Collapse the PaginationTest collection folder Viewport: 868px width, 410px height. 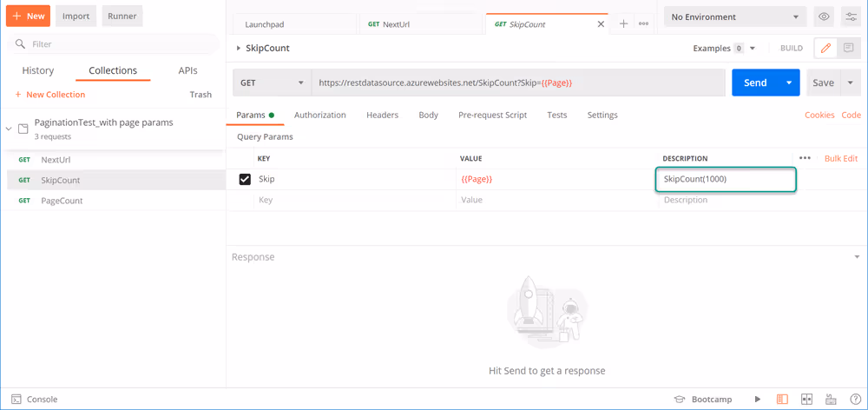[x=10, y=129]
